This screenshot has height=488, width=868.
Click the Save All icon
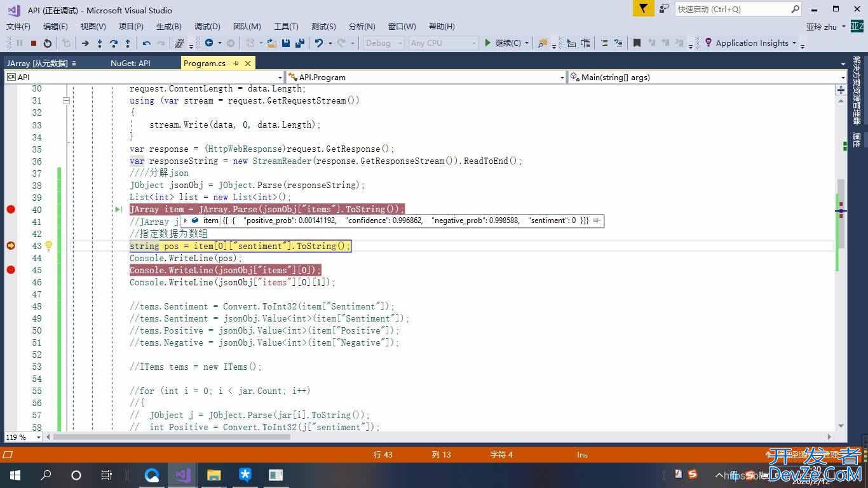pos(299,43)
